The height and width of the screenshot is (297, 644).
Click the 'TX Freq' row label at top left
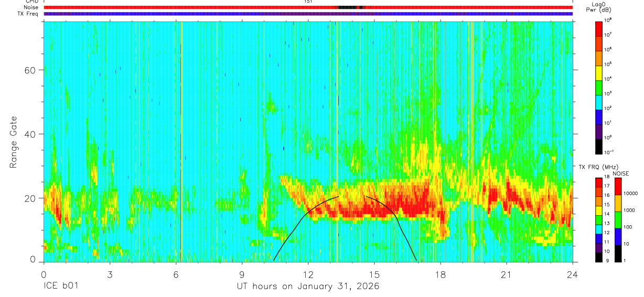click(x=28, y=14)
